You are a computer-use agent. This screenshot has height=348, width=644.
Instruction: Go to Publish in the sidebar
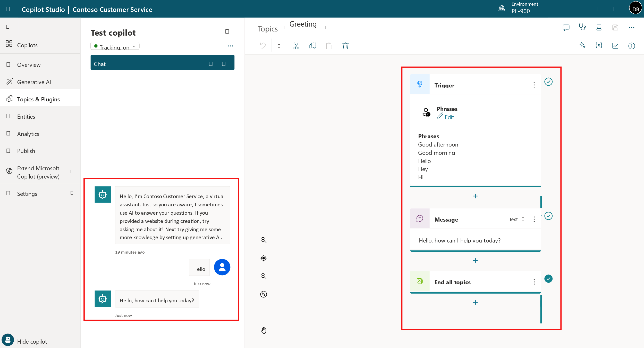coord(40,151)
